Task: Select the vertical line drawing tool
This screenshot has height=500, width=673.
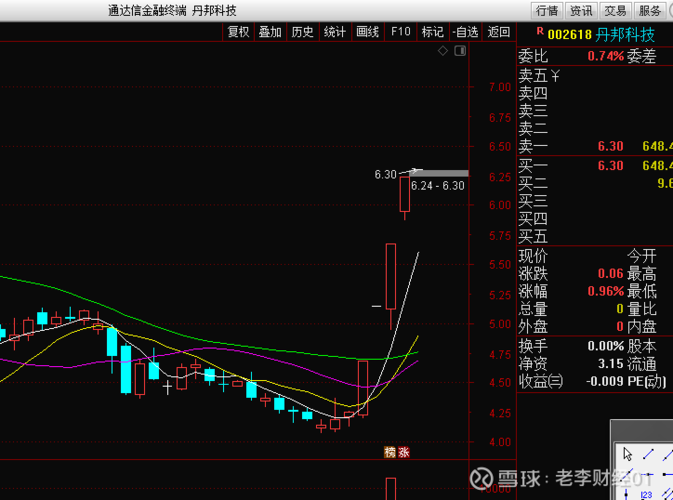Action: 626,494
